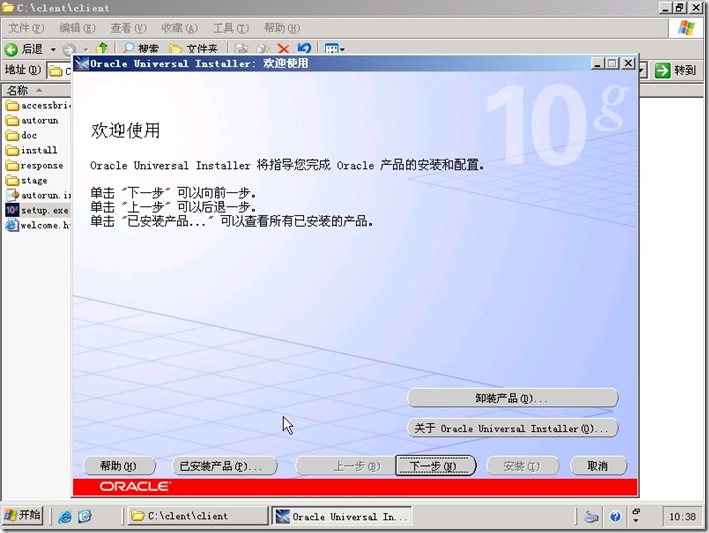
Task: Select the welcome.htm file
Action: (38, 225)
